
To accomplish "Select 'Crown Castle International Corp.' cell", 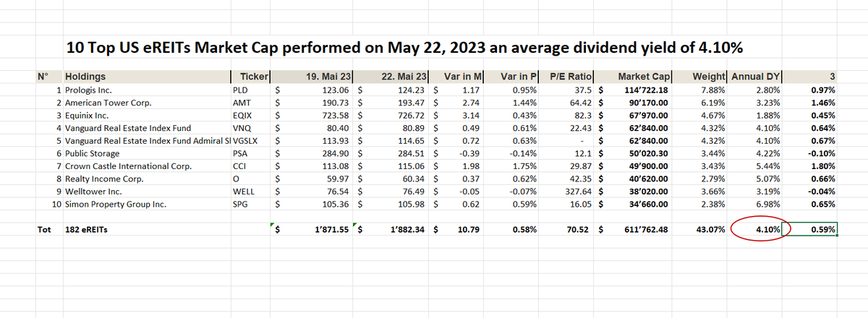I will pos(146,166).
